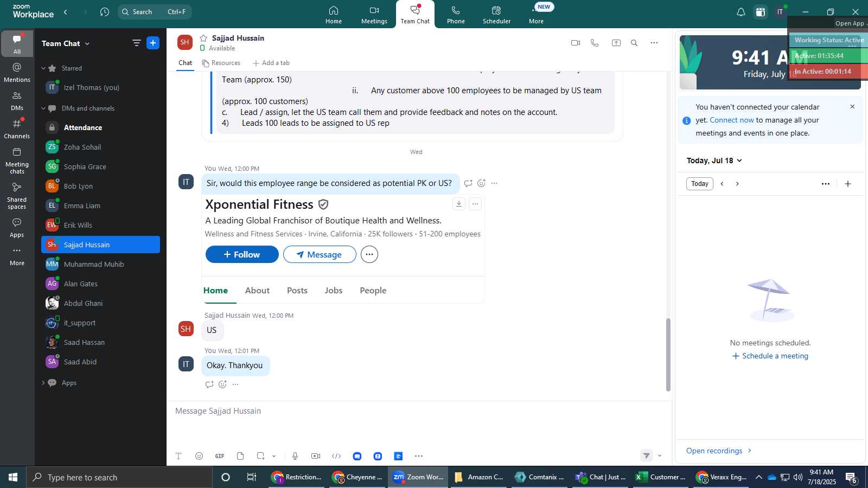
Task: Go to next day in calendar
Action: pyautogui.click(x=737, y=184)
